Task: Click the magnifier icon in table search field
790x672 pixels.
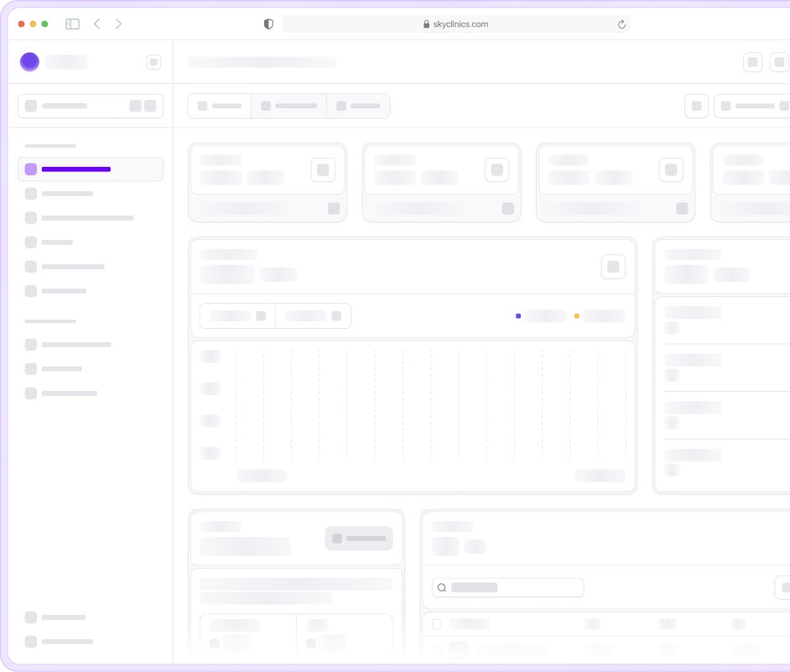Action: [442, 587]
